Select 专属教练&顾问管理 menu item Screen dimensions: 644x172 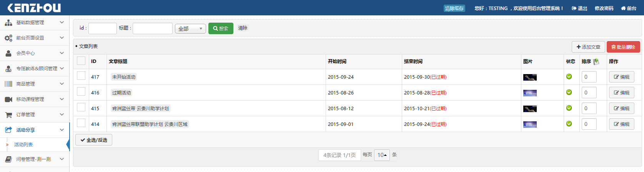(x=37, y=69)
